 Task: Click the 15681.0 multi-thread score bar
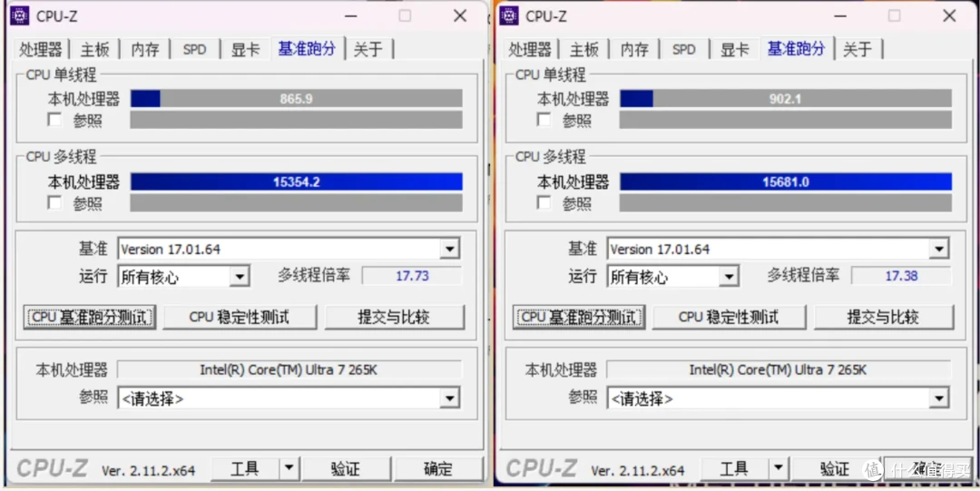click(x=786, y=182)
